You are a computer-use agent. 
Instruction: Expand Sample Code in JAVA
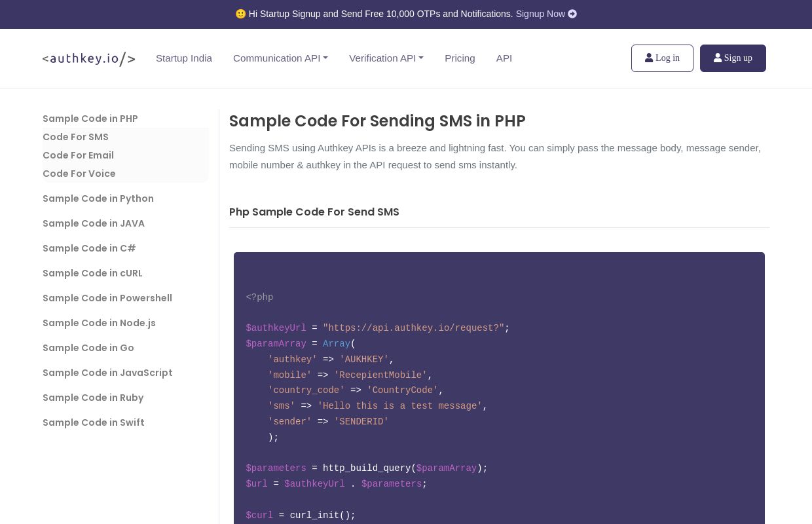coord(94,223)
